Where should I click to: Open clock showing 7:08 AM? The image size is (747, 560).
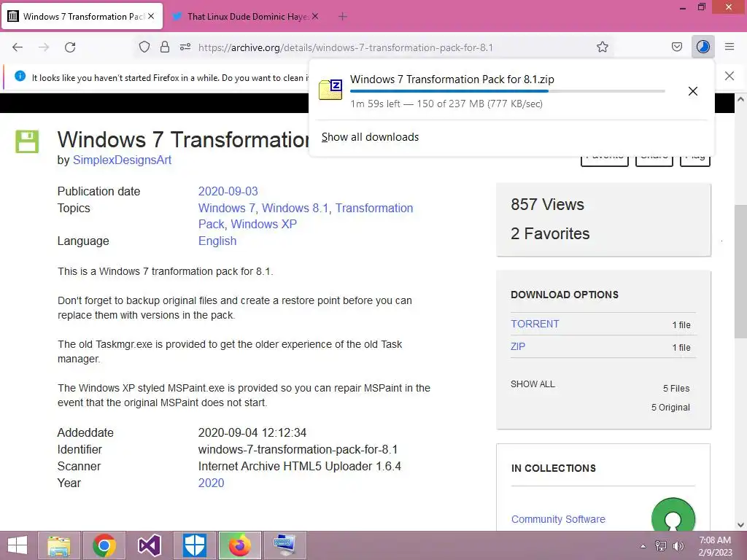click(715, 546)
